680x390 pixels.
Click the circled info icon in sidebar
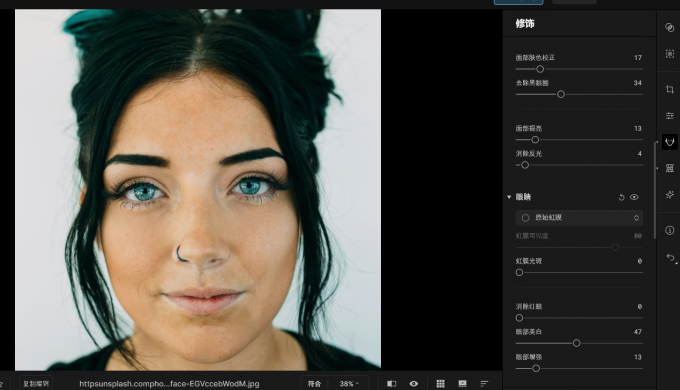(x=670, y=230)
